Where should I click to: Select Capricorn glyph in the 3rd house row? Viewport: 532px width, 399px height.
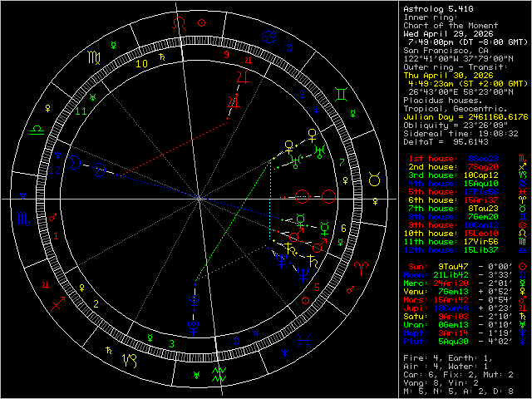click(523, 175)
